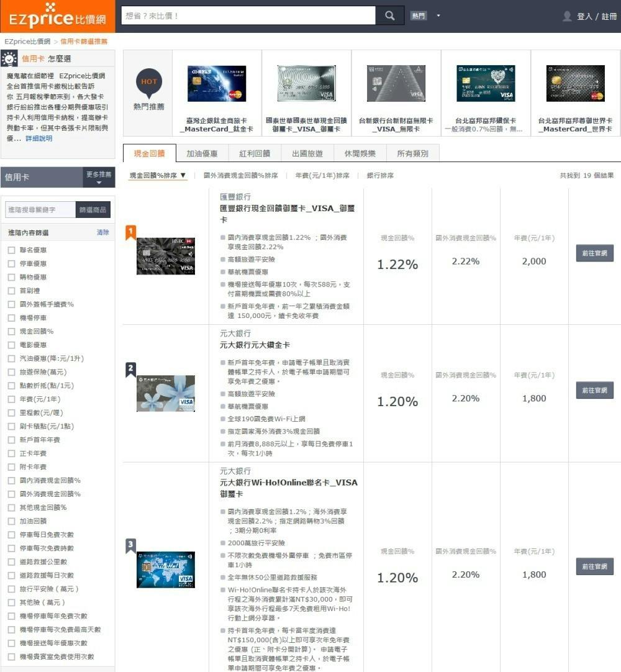Image resolution: width=621 pixels, height=672 pixels.
Task: Check the 聯名優惠 filter
Action: point(12,250)
